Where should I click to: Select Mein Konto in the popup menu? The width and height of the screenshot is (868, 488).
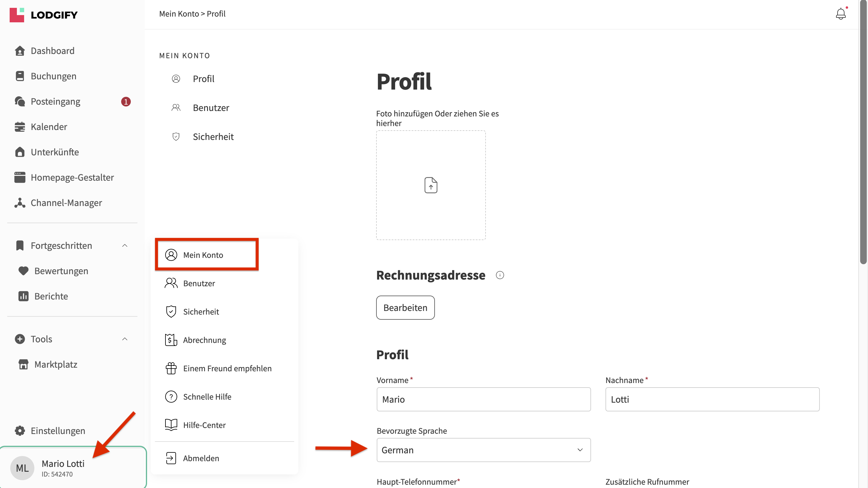coord(207,255)
